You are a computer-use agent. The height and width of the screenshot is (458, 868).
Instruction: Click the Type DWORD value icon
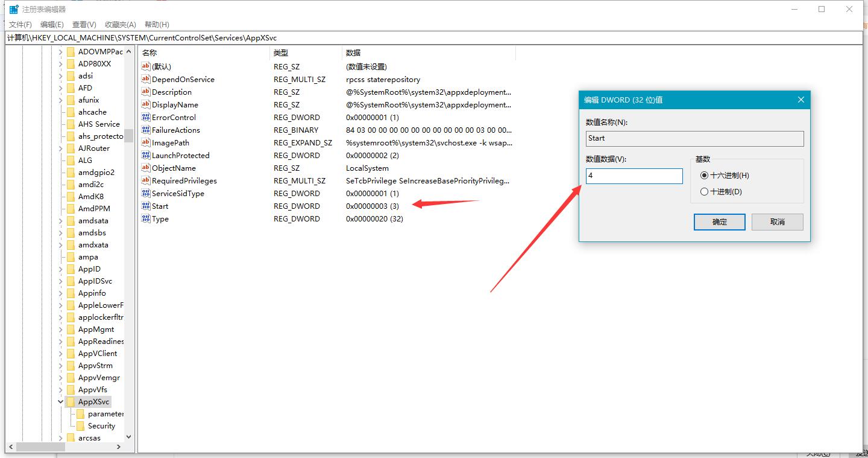tap(146, 218)
